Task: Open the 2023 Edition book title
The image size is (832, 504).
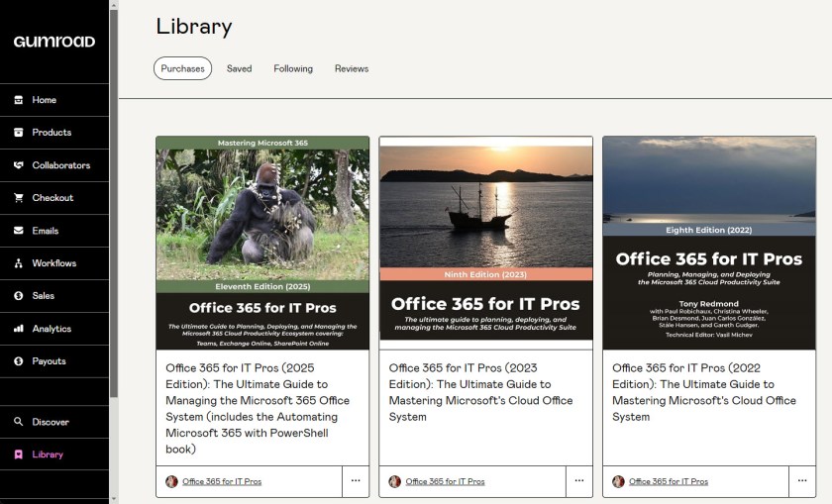Action: click(480, 392)
